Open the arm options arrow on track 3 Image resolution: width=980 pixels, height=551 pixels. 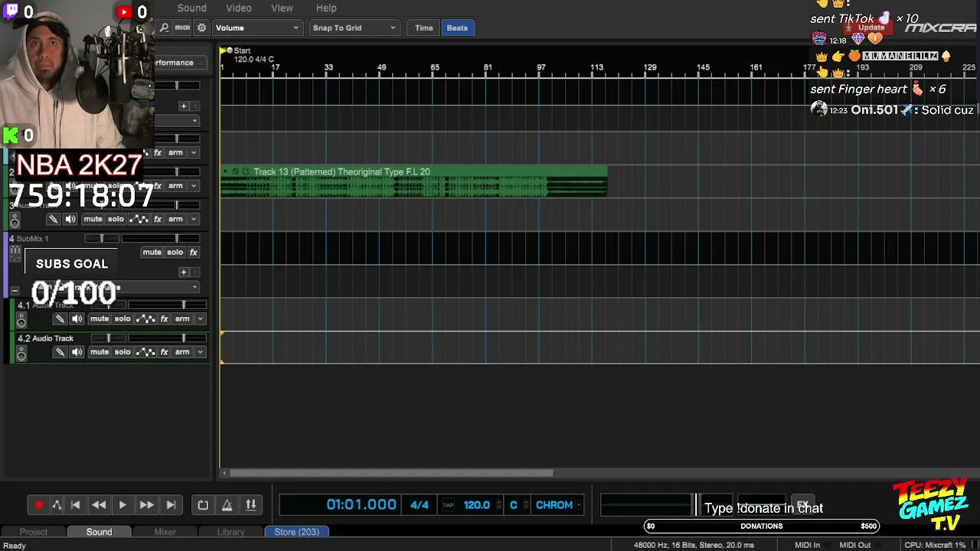pyautogui.click(x=194, y=219)
